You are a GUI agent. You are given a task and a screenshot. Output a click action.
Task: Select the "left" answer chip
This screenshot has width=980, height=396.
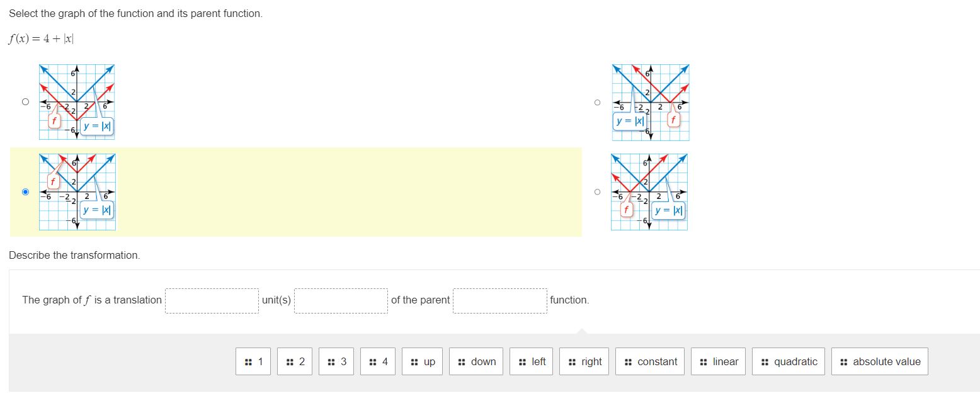(x=531, y=361)
